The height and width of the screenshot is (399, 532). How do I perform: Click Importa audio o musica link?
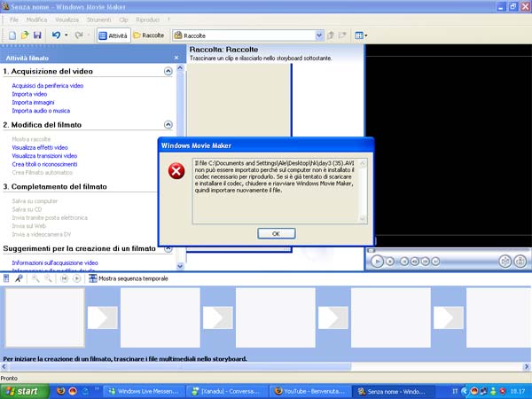pos(41,111)
